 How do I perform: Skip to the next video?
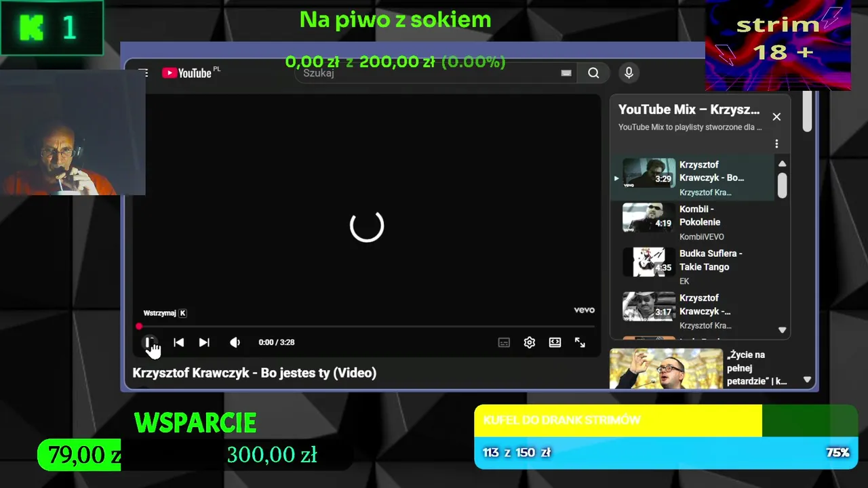click(x=204, y=342)
